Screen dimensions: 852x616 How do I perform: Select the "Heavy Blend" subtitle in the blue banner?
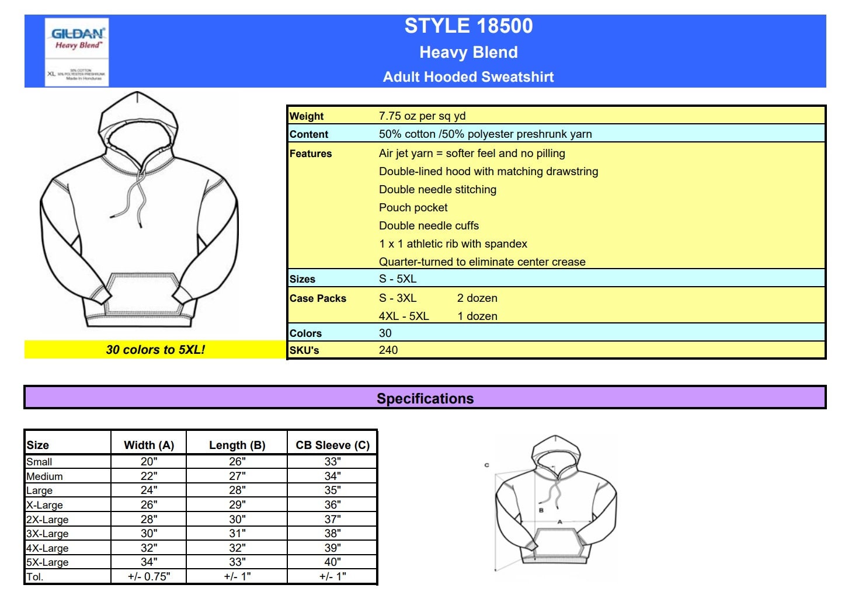pyautogui.click(x=468, y=53)
